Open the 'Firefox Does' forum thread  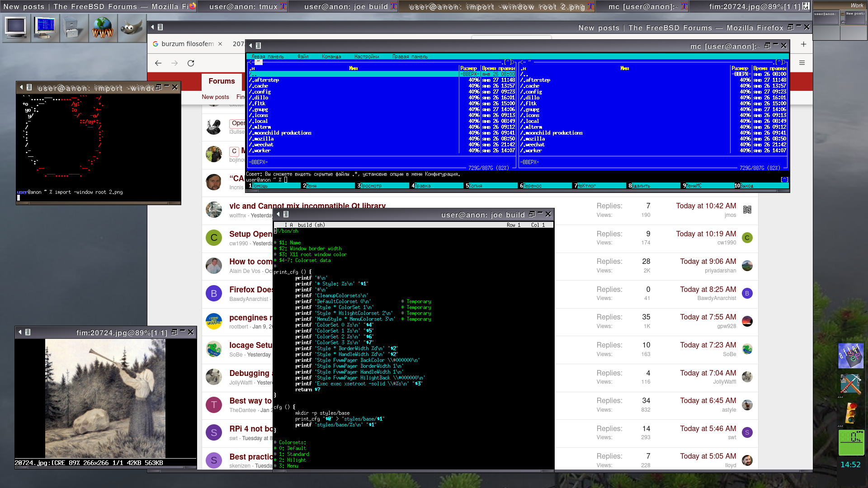[x=251, y=289]
